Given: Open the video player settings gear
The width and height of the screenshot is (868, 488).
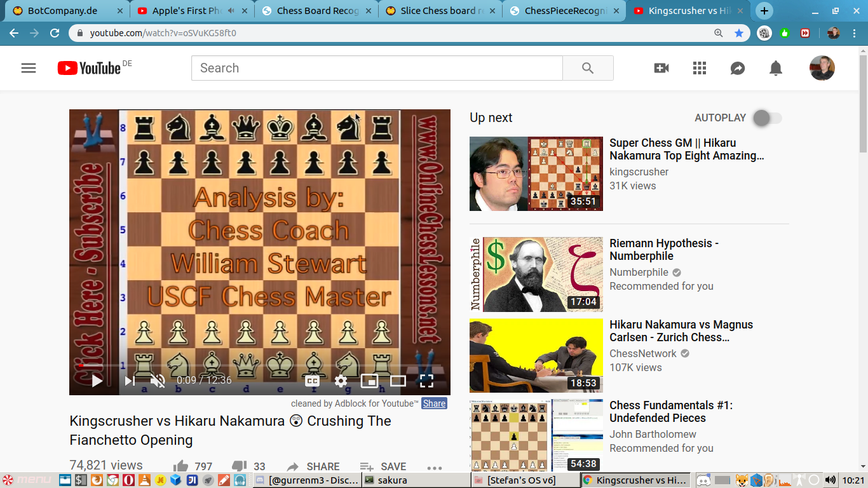Looking at the screenshot, I should 341,381.
